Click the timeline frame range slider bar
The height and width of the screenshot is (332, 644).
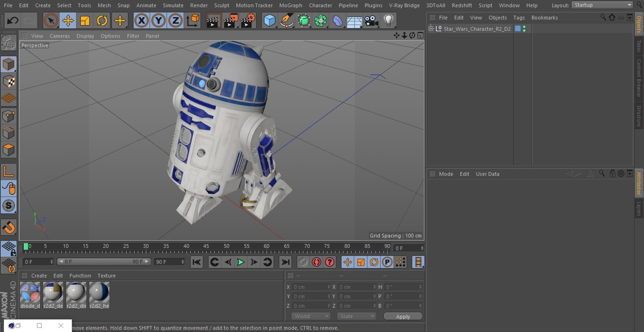coord(104,262)
